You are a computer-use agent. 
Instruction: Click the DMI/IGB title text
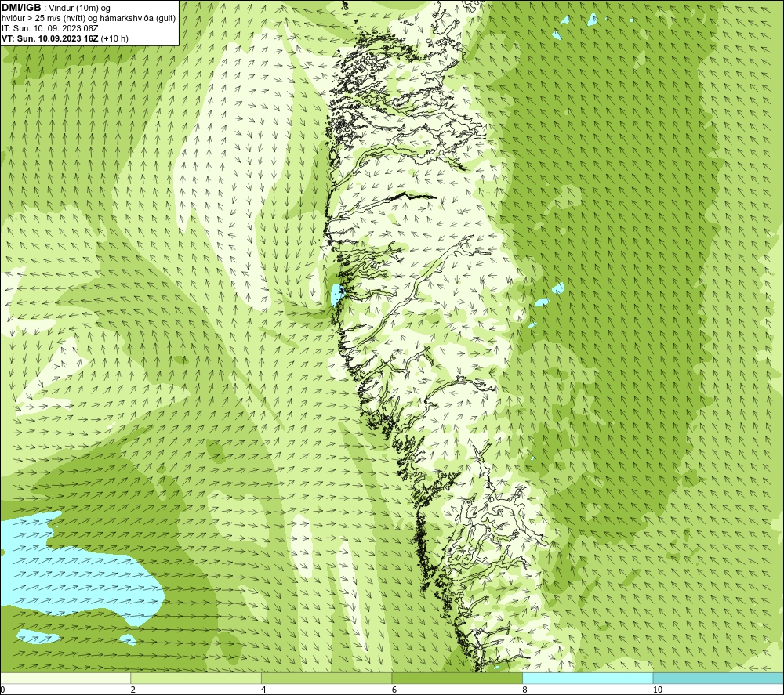(x=21, y=8)
